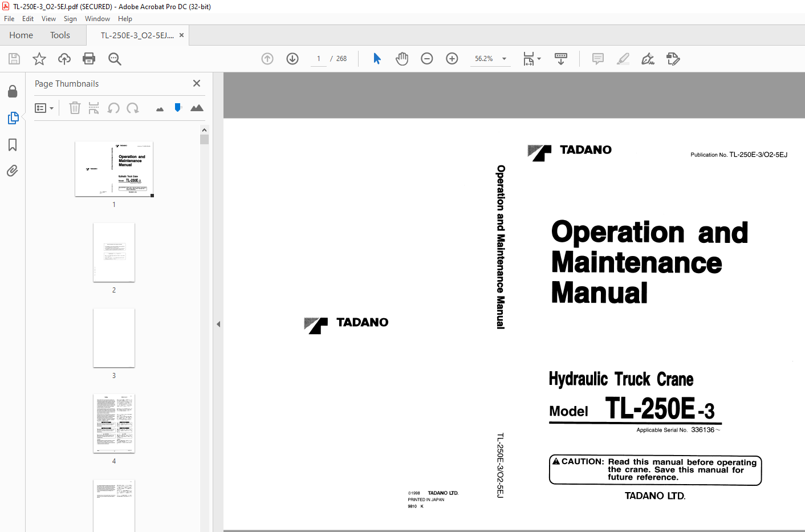The image size is (805, 532).
Task: Collapse the navigation pane with arrow
Action: (x=218, y=324)
